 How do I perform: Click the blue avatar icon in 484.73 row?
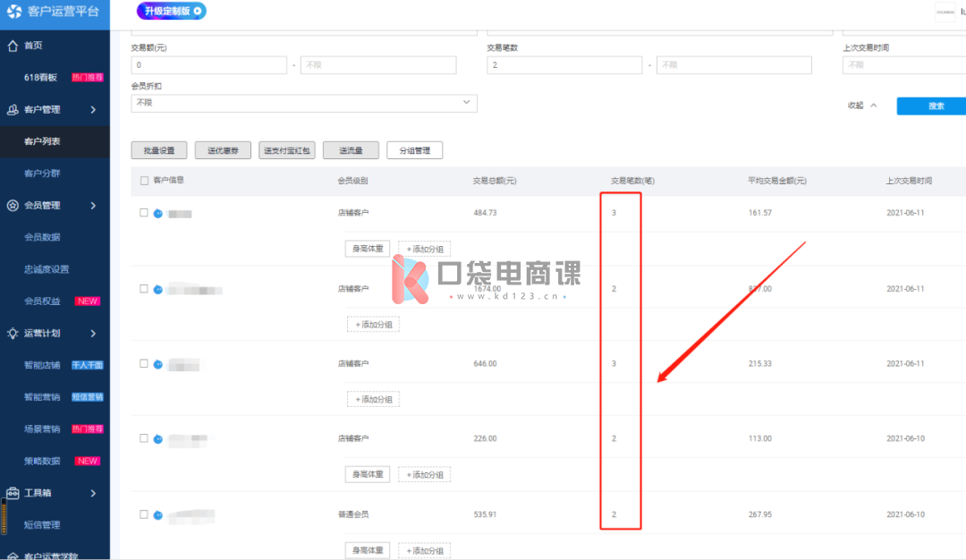[x=157, y=213]
